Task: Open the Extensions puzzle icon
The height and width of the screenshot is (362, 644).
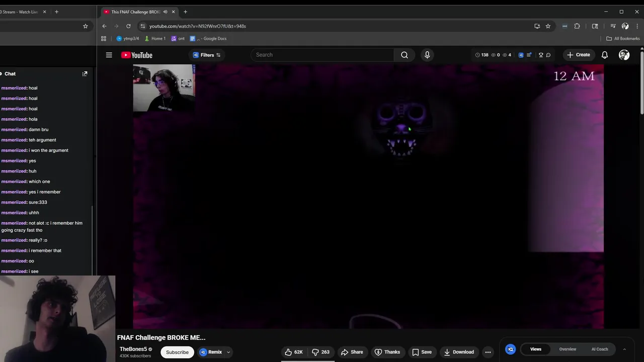Action: [x=577, y=26]
